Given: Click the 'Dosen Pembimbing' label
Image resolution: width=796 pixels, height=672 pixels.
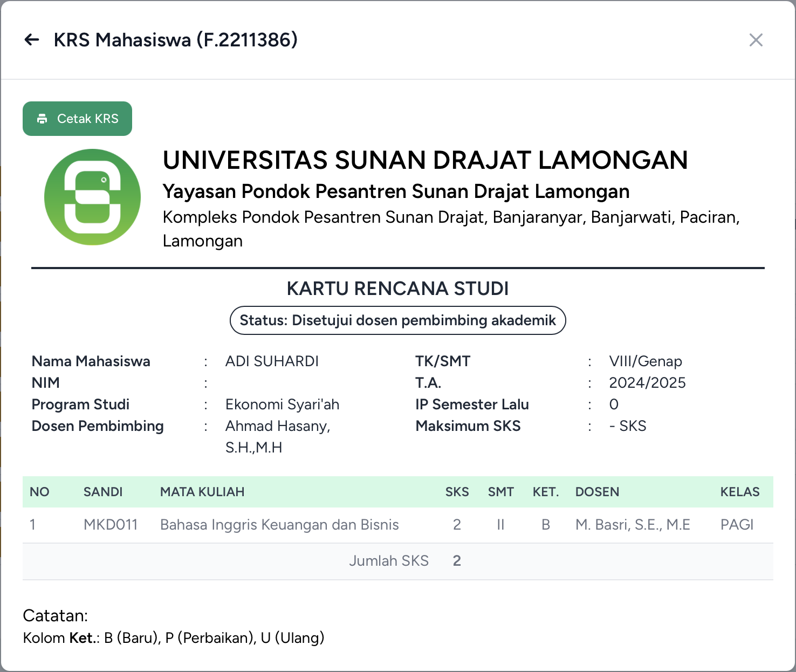Looking at the screenshot, I should click(x=98, y=426).
